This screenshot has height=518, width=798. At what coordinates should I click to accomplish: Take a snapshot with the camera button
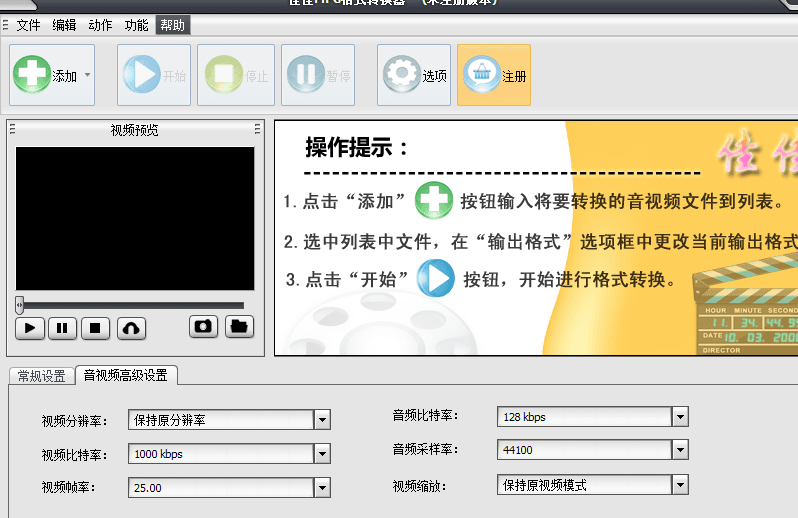tap(204, 326)
